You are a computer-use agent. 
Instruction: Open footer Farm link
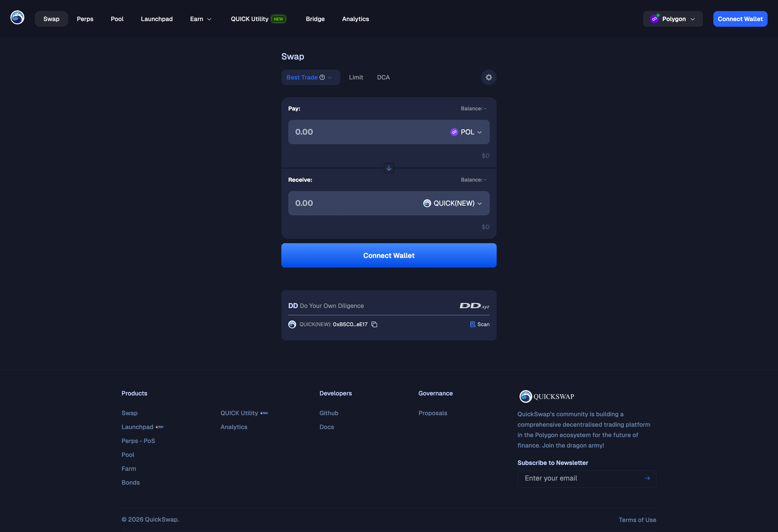[x=129, y=469]
